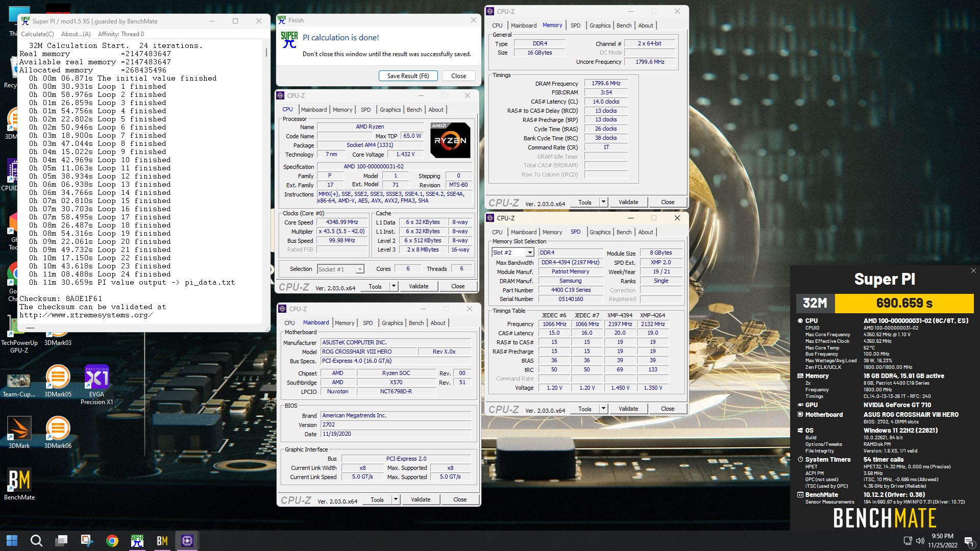Open notification center icon
The image size is (980, 551).
968,541
